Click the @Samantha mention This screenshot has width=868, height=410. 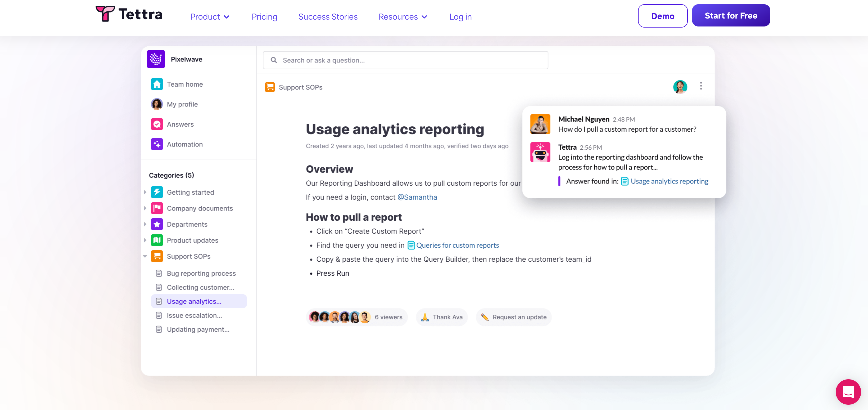click(417, 197)
